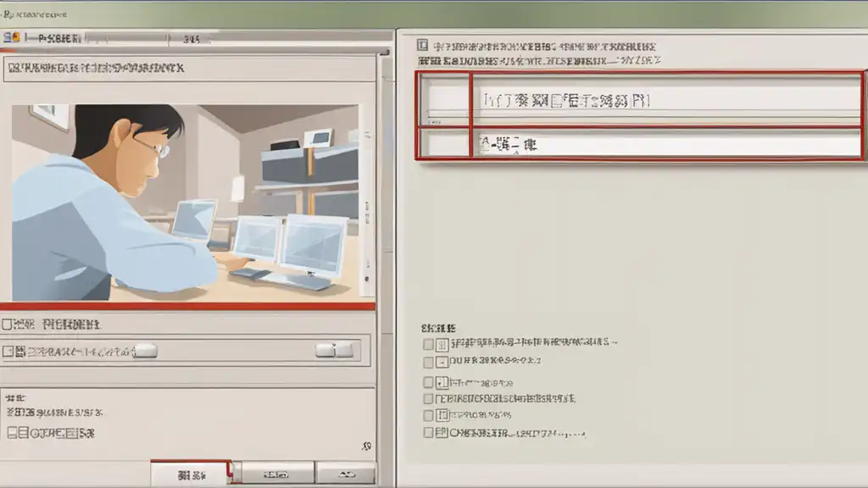Click the square icon heading the right panel
The image size is (868, 488).
click(422, 45)
